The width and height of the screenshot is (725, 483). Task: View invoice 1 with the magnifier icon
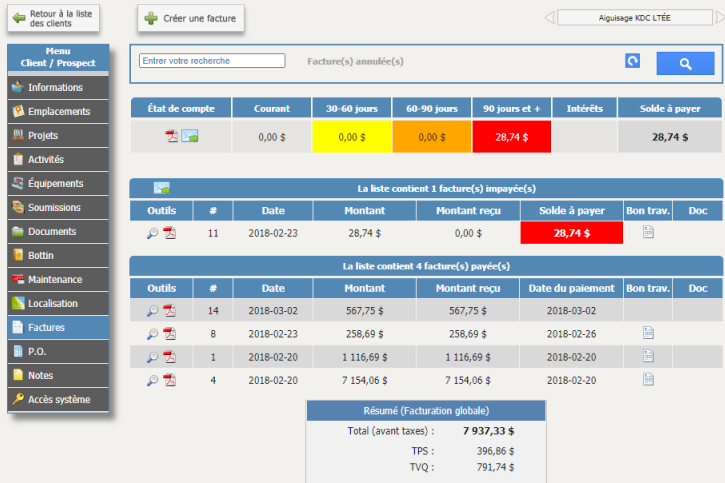point(152,357)
